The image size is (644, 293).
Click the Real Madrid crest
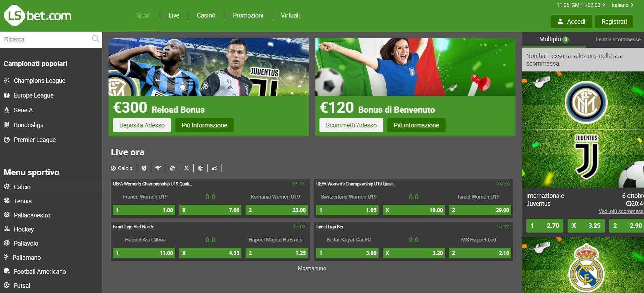586,268
